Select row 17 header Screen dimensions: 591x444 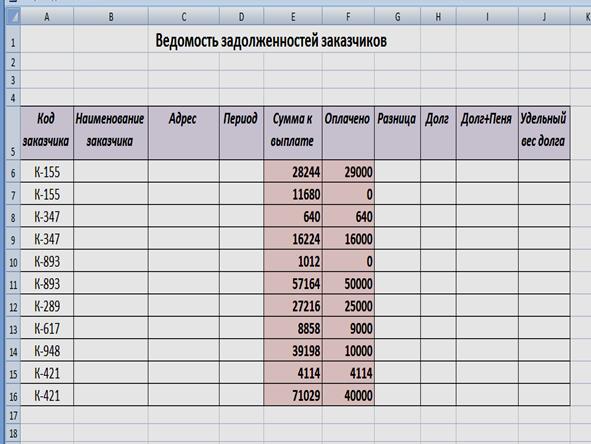(13, 415)
